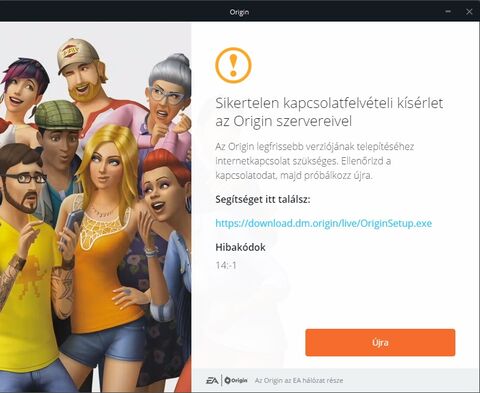Click the 'Sikertelen kapcsolatfelvételi kísérlet' headline
Screen dimensions: 480x393
click(329, 112)
